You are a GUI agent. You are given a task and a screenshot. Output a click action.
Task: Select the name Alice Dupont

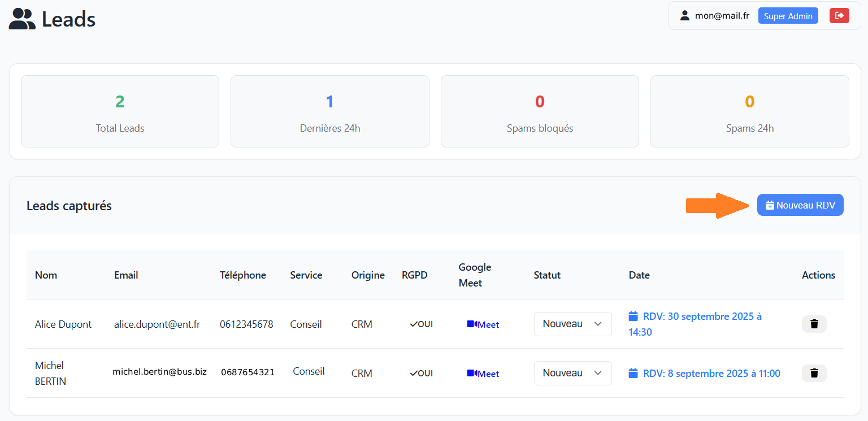tap(63, 324)
